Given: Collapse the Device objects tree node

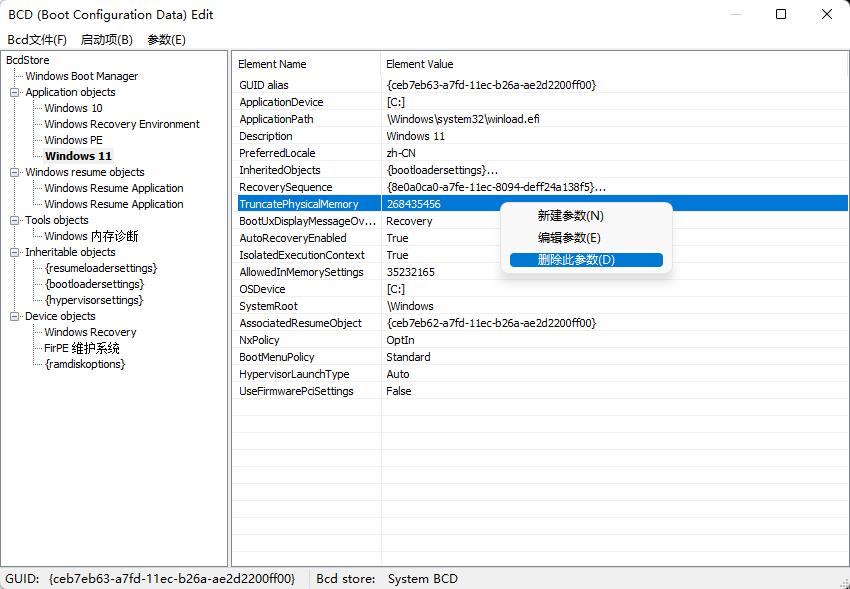Looking at the screenshot, I should click(15, 316).
